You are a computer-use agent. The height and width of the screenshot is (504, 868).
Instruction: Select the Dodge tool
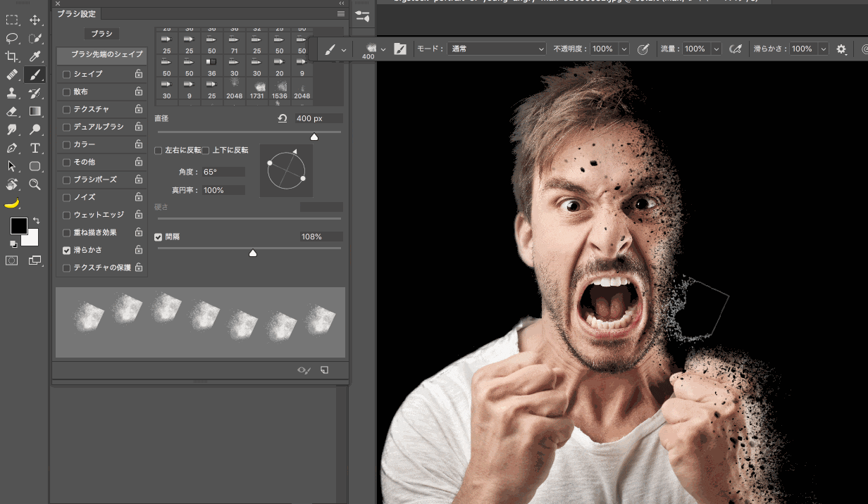pyautogui.click(x=35, y=130)
